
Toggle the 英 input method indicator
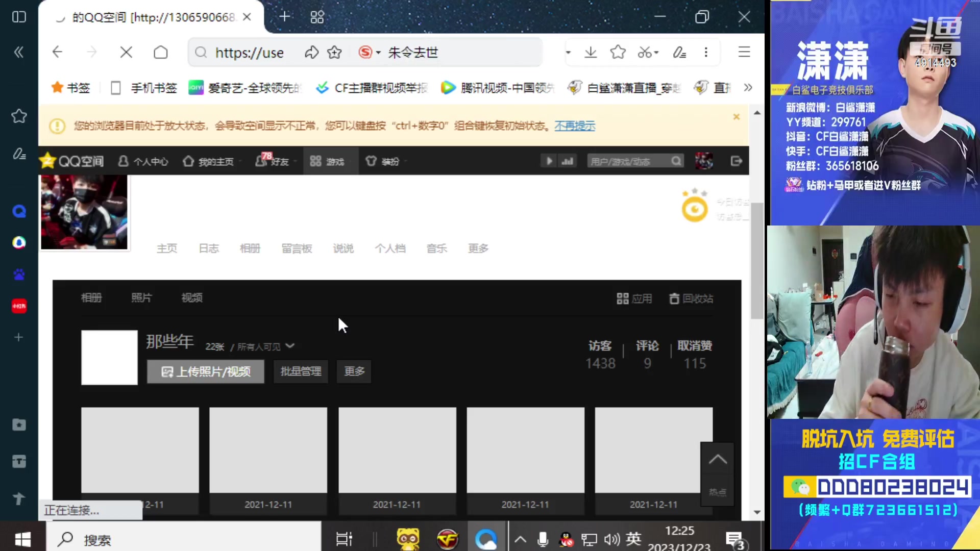click(x=633, y=538)
